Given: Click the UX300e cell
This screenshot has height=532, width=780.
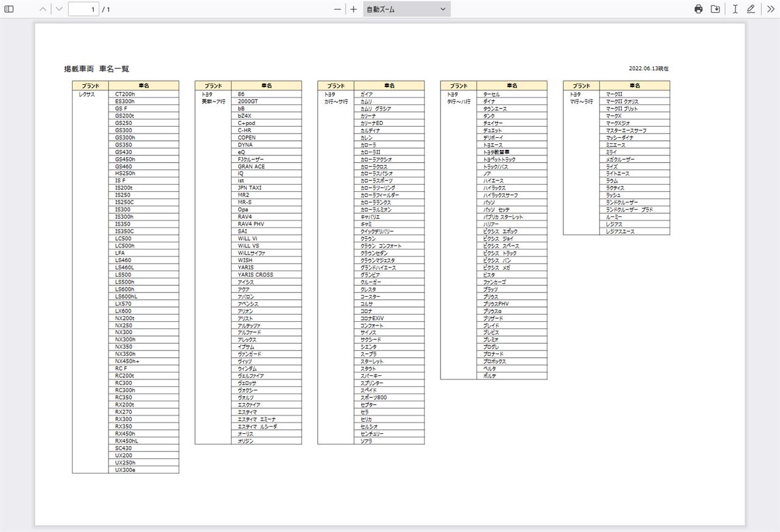Looking at the screenshot, I should 144,470.
